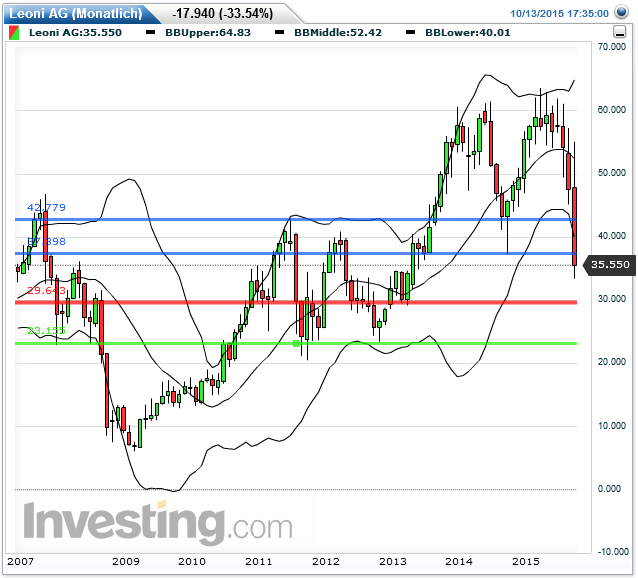
Task: Click the blue globe icon at top right
Action: (621, 12)
